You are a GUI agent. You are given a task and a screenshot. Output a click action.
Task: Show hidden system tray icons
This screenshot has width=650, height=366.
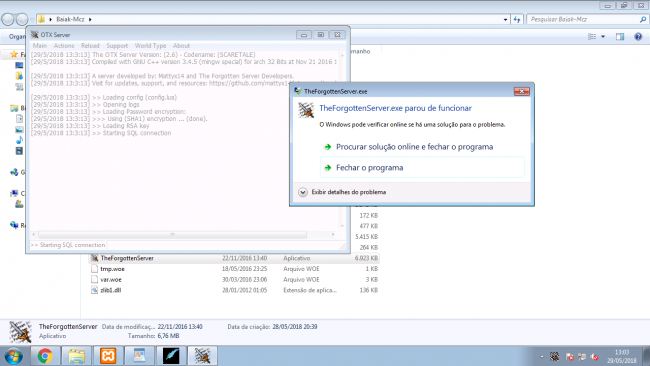[542, 356]
